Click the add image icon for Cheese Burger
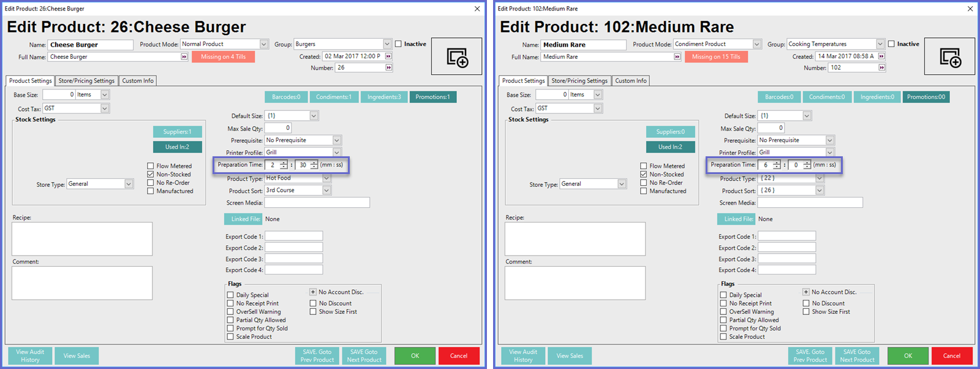 pos(457,57)
